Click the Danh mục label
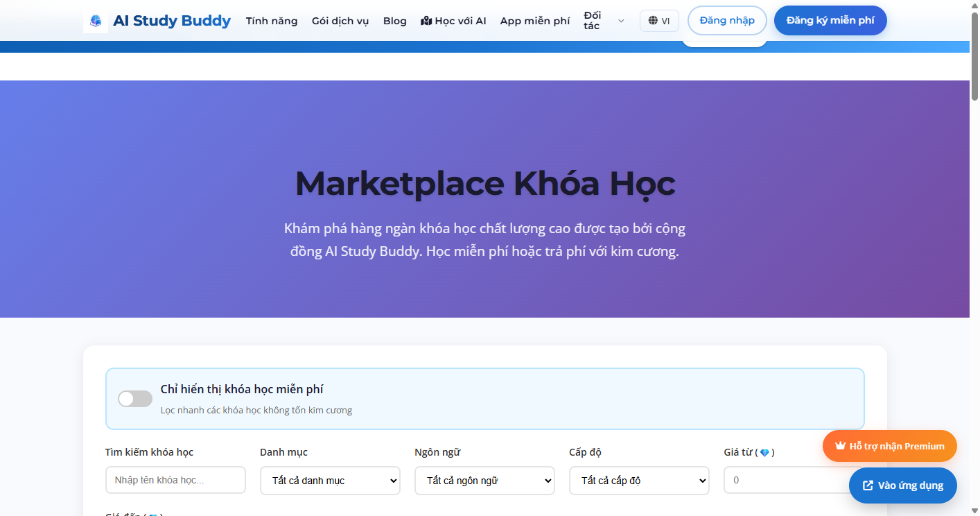This screenshot has height=516, width=980. pos(283,452)
